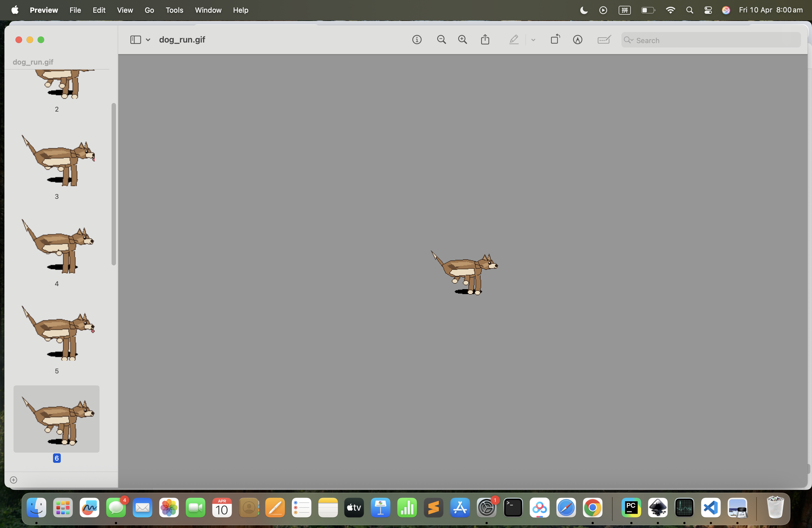Toggle the sidebar view button
This screenshot has height=528, width=812.
[135, 40]
